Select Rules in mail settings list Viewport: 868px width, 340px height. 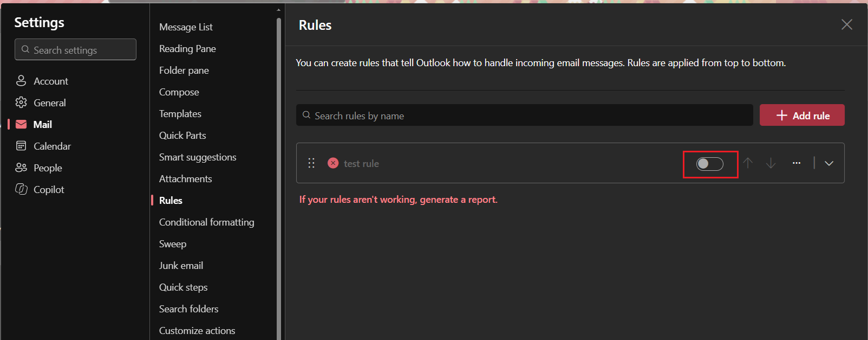click(x=171, y=200)
